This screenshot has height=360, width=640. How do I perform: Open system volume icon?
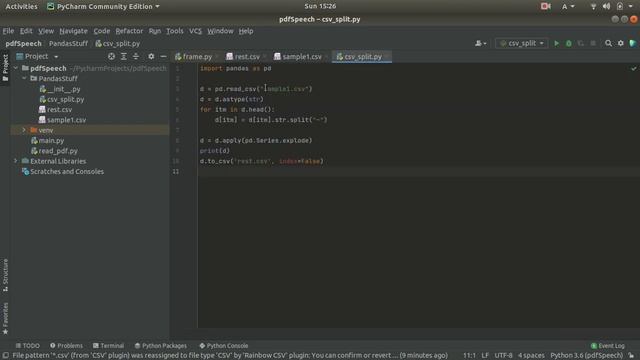[x=607, y=6]
